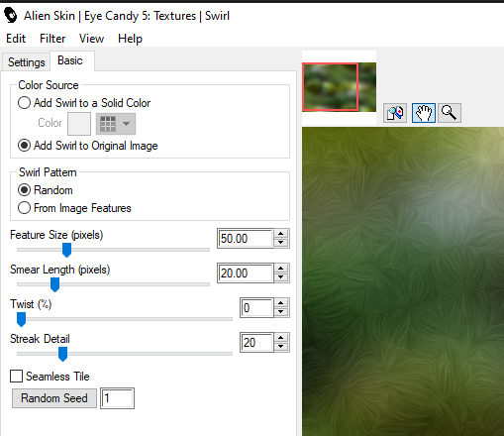The image size is (504, 436).
Task: Open the Filter menu
Action: click(52, 39)
